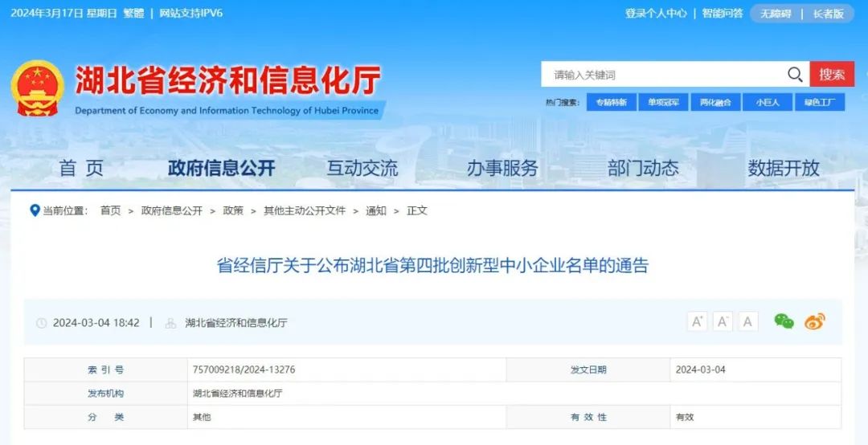Screen dimensions: 868x445
Task: Select the 小巨人 hot search tag
Action: point(768,102)
